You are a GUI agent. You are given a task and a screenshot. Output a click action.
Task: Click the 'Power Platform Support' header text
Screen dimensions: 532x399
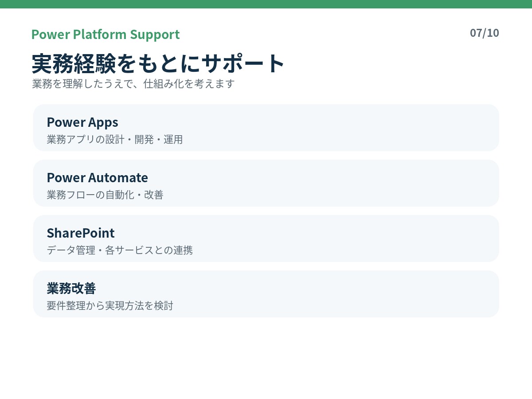(106, 34)
